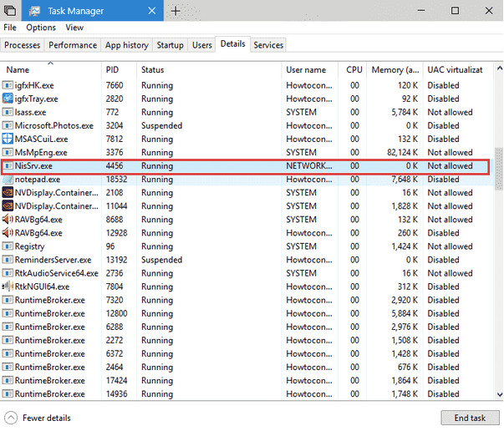Click the scrollbar down arrow
Screen dimensions: 504x431
(500, 394)
